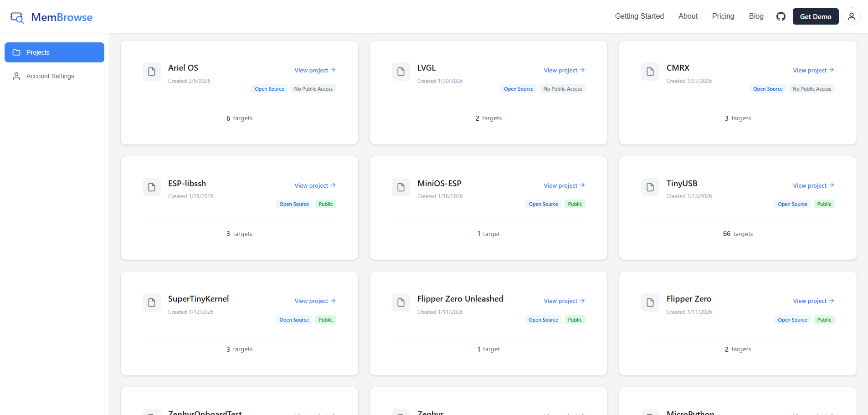Click the document icon on the Ariel OS card
Image resolution: width=868 pixels, height=415 pixels.
[152, 72]
